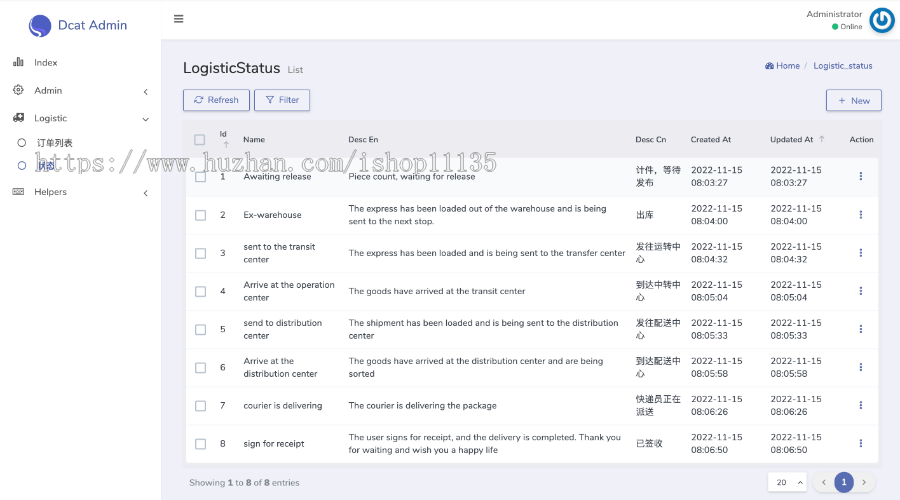Open the Filter button
The image size is (900, 500).
click(282, 100)
